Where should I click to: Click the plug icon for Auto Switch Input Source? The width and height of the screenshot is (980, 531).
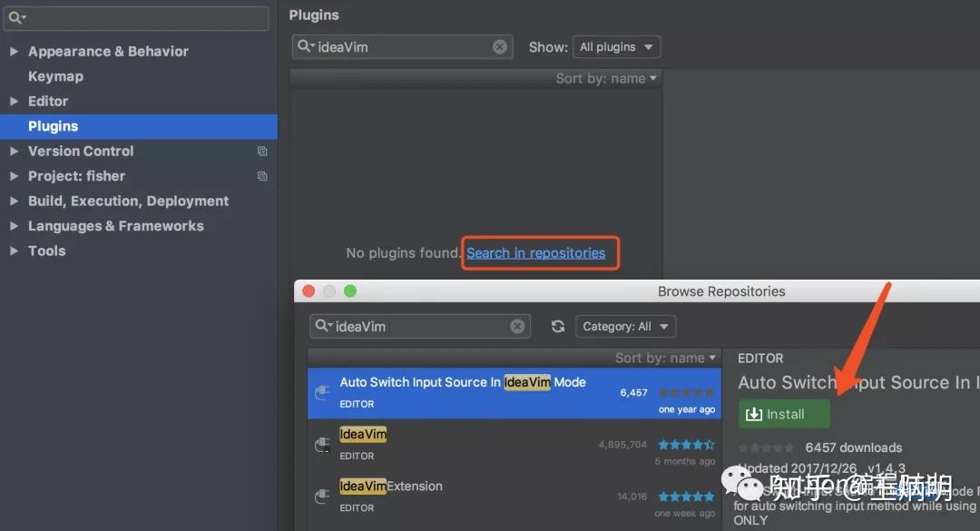click(322, 392)
